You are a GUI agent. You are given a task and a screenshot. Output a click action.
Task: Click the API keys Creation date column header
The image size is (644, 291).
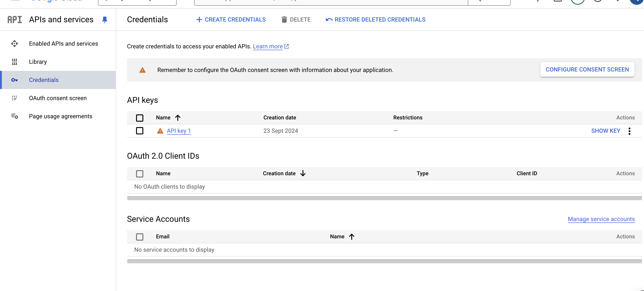pos(280,118)
